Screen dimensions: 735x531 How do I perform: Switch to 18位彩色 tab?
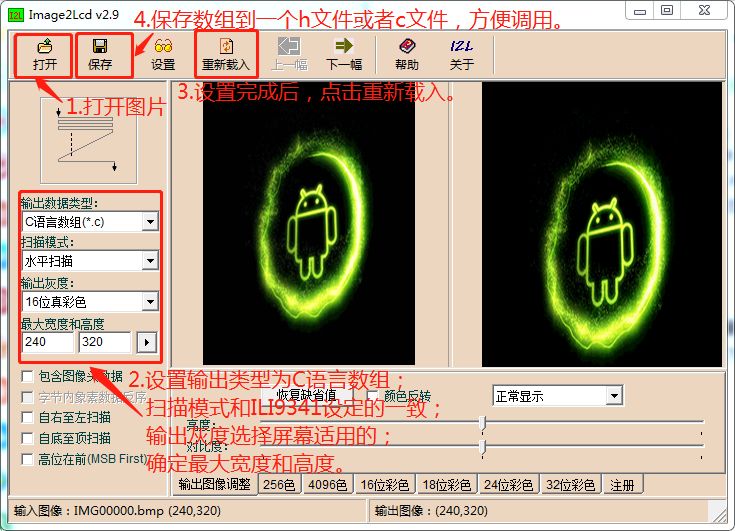447,485
